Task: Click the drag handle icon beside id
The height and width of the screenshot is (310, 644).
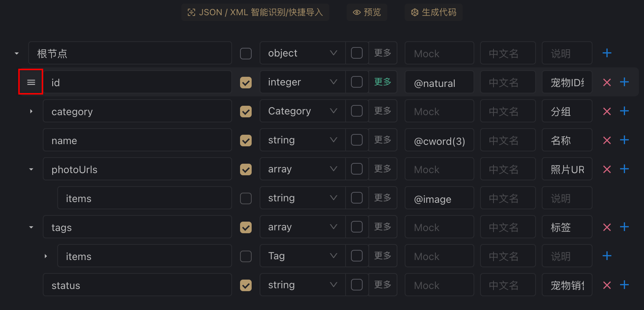Action: point(31,82)
